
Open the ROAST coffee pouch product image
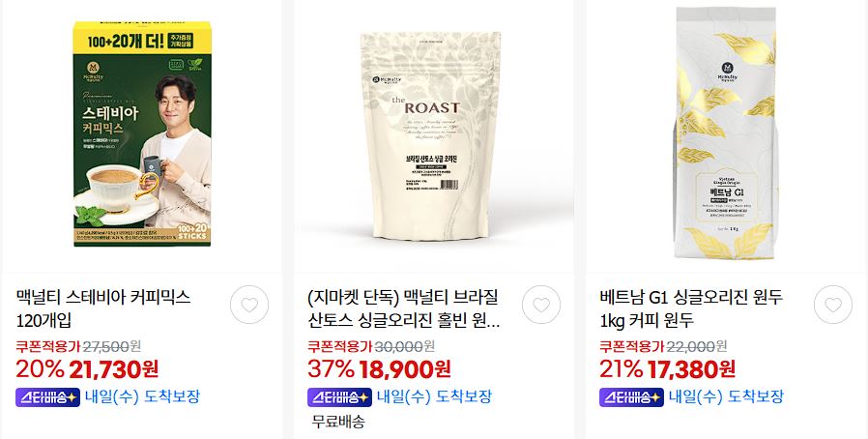coord(431,136)
